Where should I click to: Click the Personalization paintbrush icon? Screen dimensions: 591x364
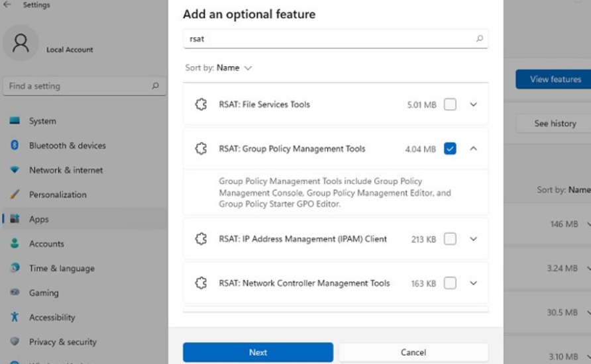(x=15, y=195)
